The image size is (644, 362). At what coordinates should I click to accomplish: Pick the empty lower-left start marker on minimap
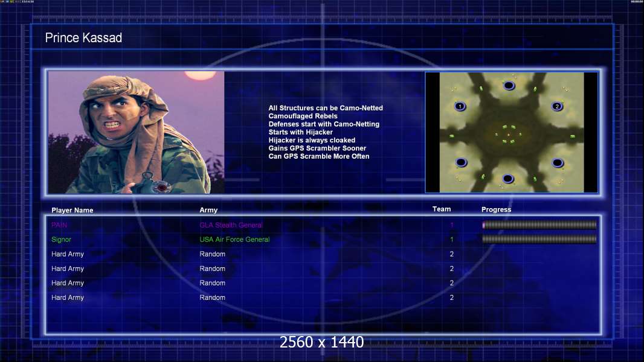461,162
